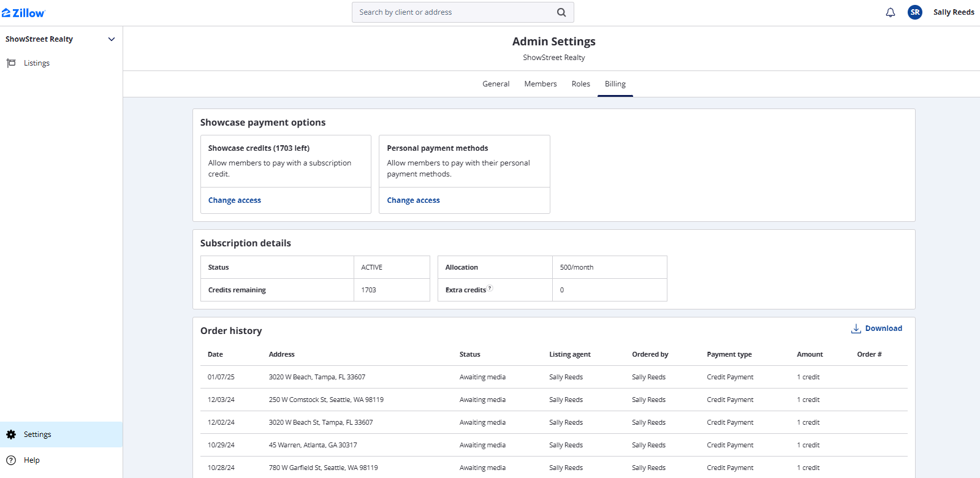Select the 3020 W Beach, Tampa order row

[x=316, y=377]
